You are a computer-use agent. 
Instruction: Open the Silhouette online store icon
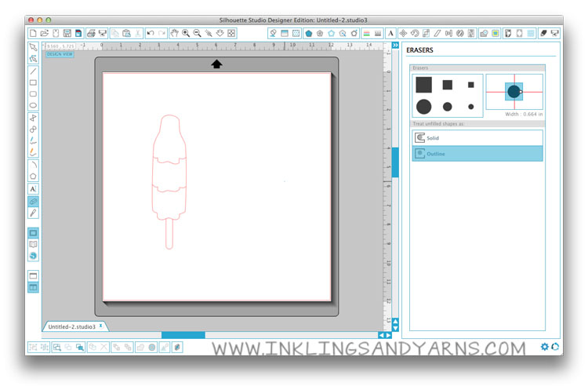click(33, 256)
